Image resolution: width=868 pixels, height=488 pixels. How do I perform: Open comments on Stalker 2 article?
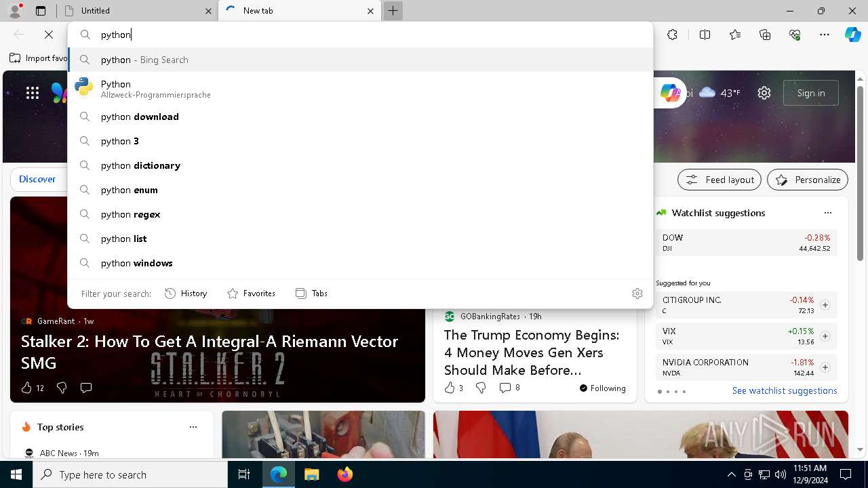point(86,388)
